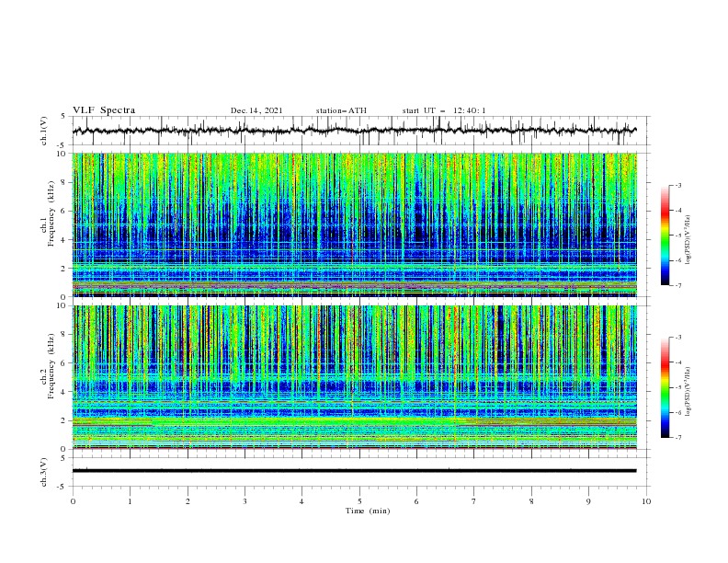Click the ch.2 PSD color scale bar
The image size is (728, 563).
tap(665, 387)
